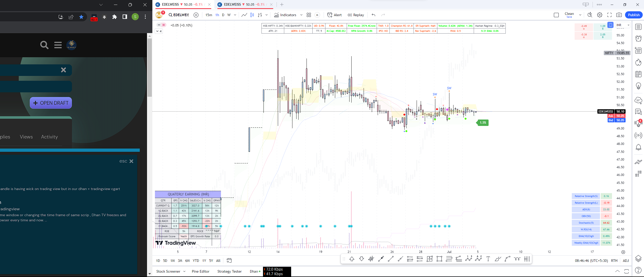Click the undo arrow in toolbar
This screenshot has height=277, width=644.
(373, 15)
